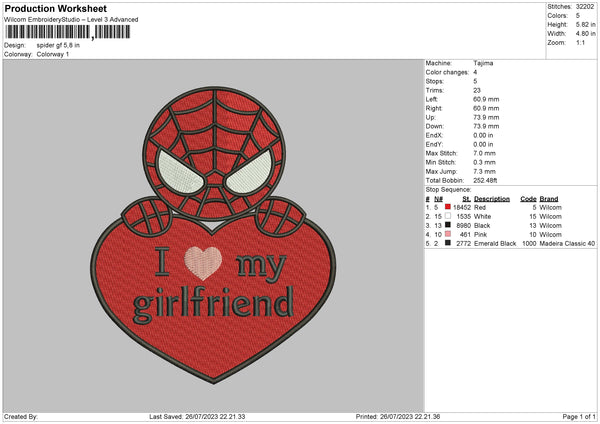600x424 pixels.
Task: Click the Zoom value 1:1
Action: click(580, 42)
